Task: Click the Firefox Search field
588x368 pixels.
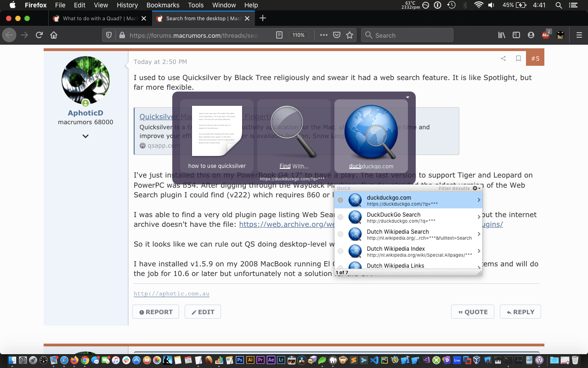Action: (407, 35)
